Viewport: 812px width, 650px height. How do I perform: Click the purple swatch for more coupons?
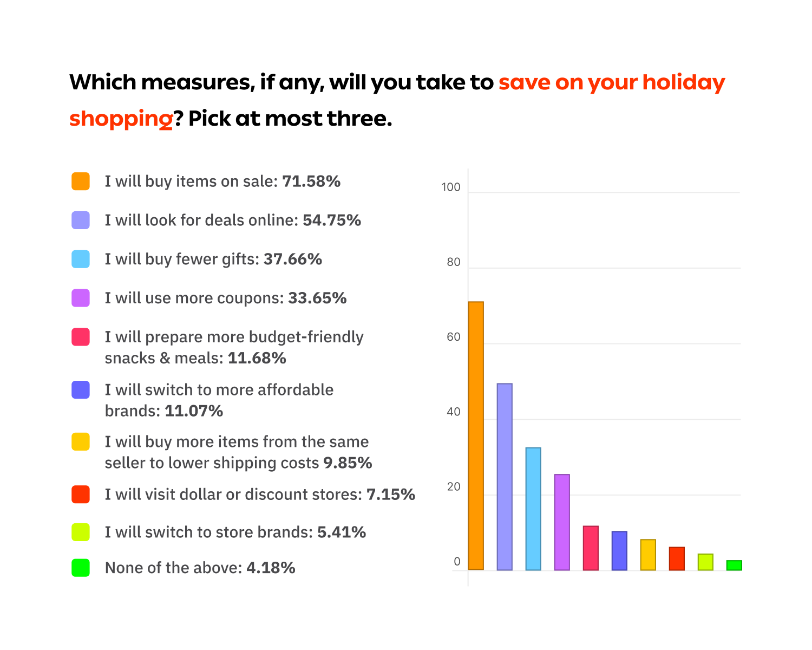tap(81, 298)
